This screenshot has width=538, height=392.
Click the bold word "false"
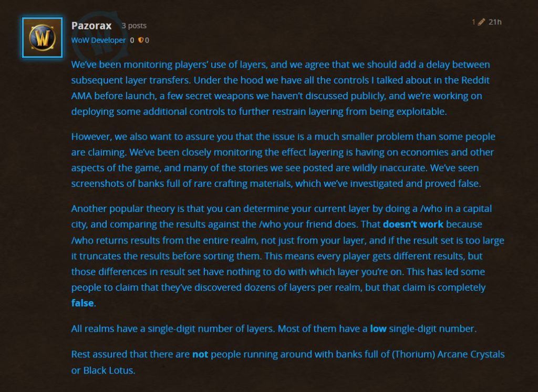tap(82, 303)
